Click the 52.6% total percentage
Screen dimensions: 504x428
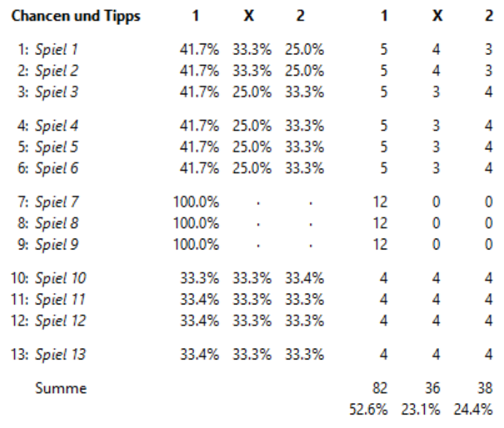pos(368,409)
